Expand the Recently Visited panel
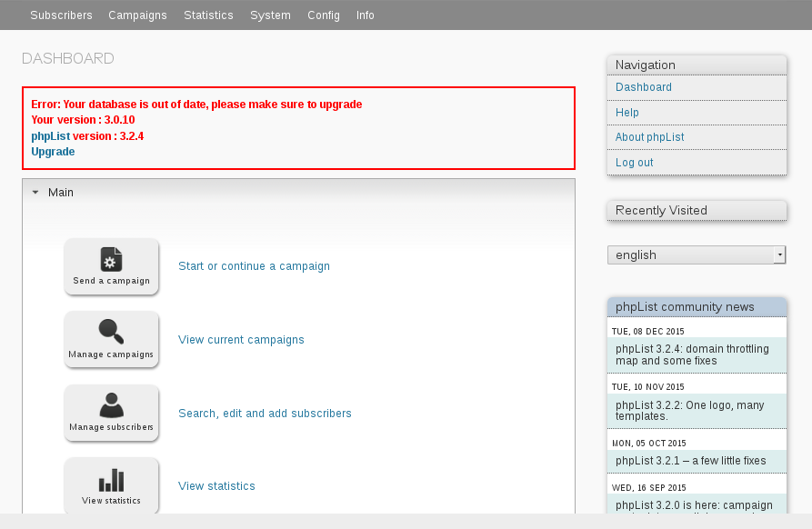Viewport: 812px width, 529px height. click(697, 211)
